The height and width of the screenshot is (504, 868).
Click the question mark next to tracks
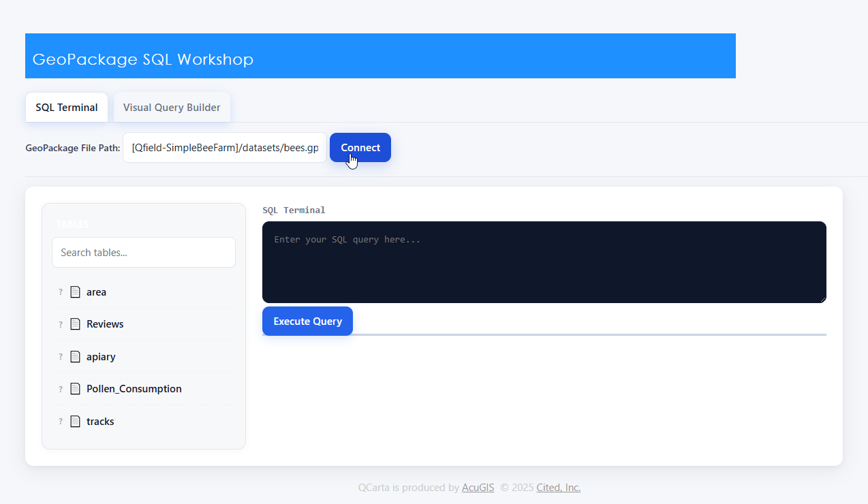pyautogui.click(x=61, y=422)
